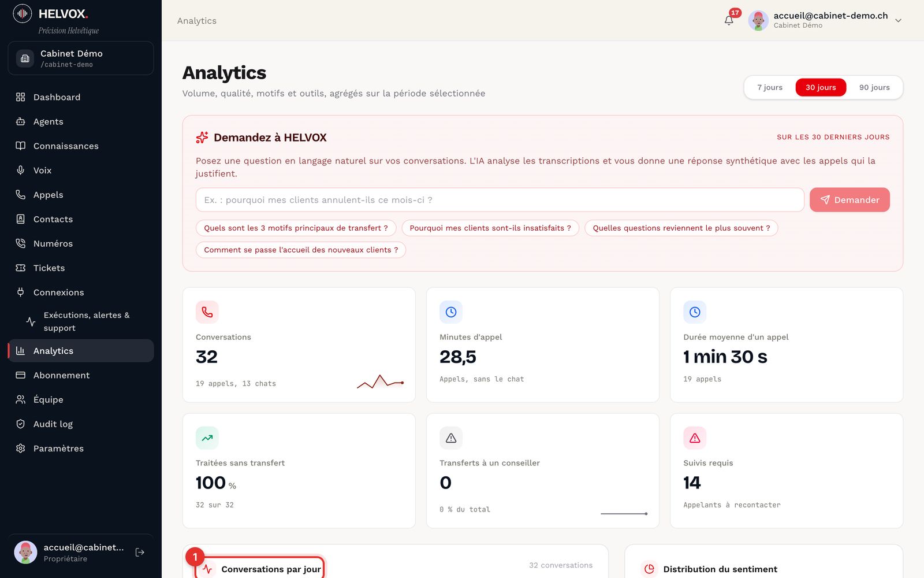
Task: Click the Voix microphone icon in sidebar
Action: coord(21,171)
